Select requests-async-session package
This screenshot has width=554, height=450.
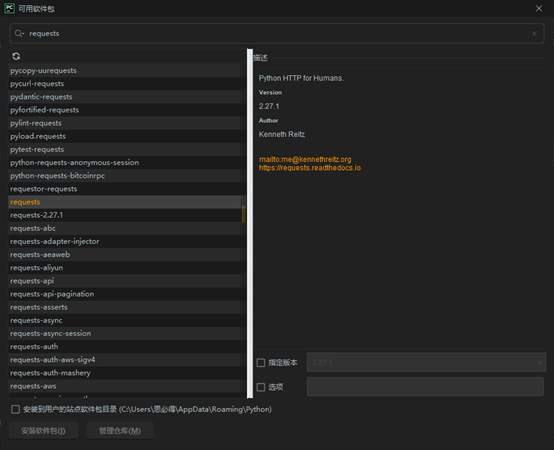(x=125, y=333)
